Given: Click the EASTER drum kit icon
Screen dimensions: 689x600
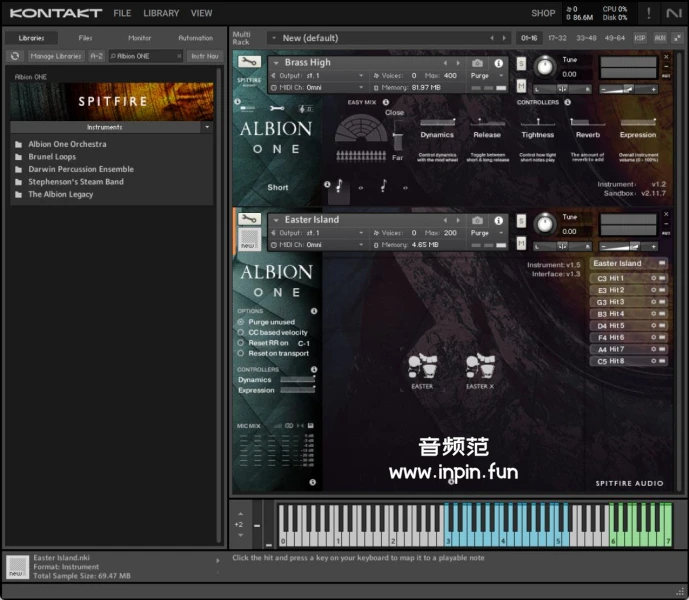Looking at the screenshot, I should tap(422, 369).
